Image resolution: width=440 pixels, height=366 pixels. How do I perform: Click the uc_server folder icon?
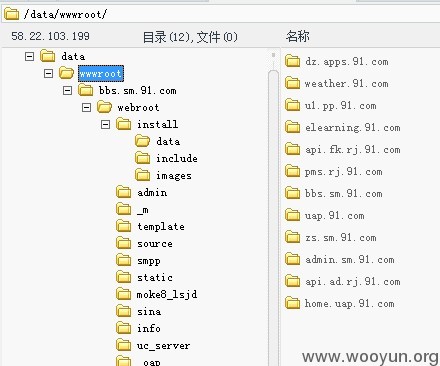point(124,345)
